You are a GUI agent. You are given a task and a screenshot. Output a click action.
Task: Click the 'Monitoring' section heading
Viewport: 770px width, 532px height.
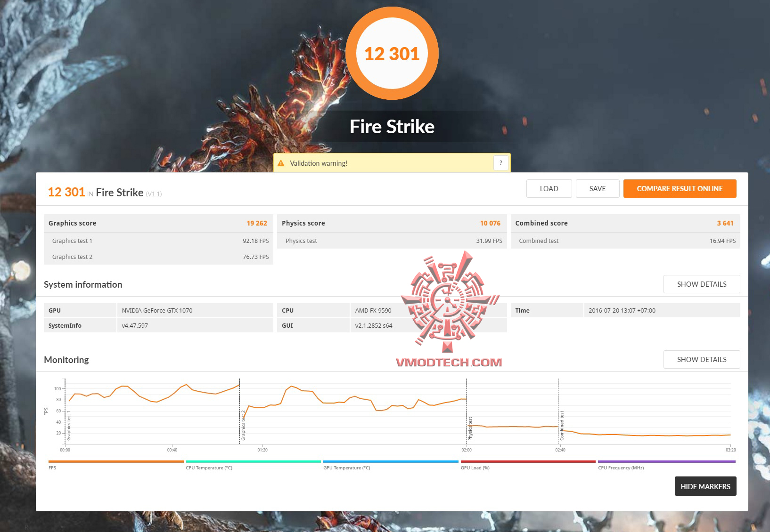tap(66, 360)
